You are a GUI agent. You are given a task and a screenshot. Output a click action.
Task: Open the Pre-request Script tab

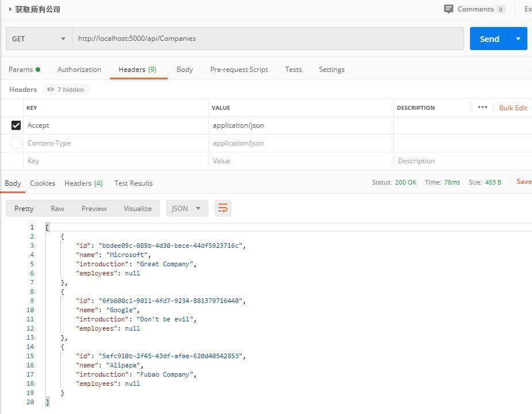click(239, 70)
